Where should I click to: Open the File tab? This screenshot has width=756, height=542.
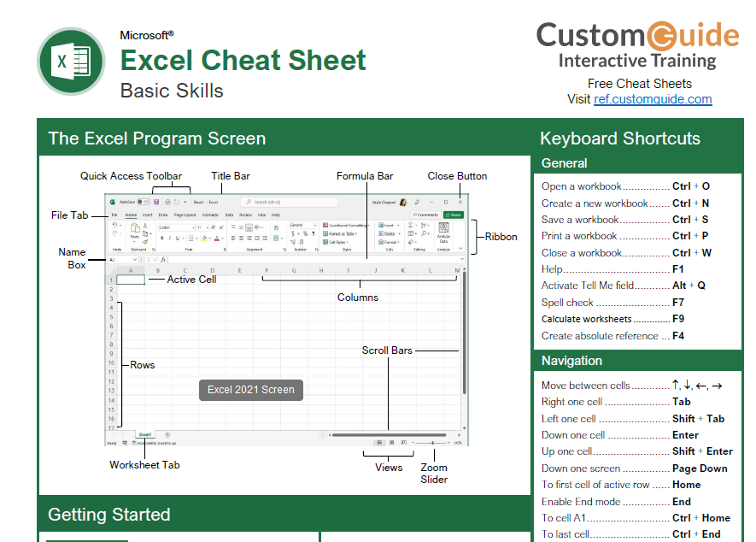point(114,215)
